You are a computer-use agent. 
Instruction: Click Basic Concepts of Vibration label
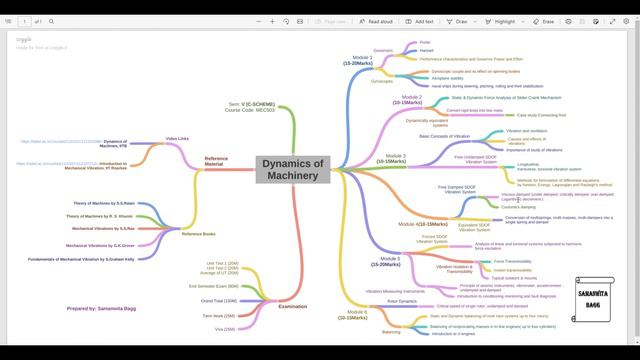(444, 136)
